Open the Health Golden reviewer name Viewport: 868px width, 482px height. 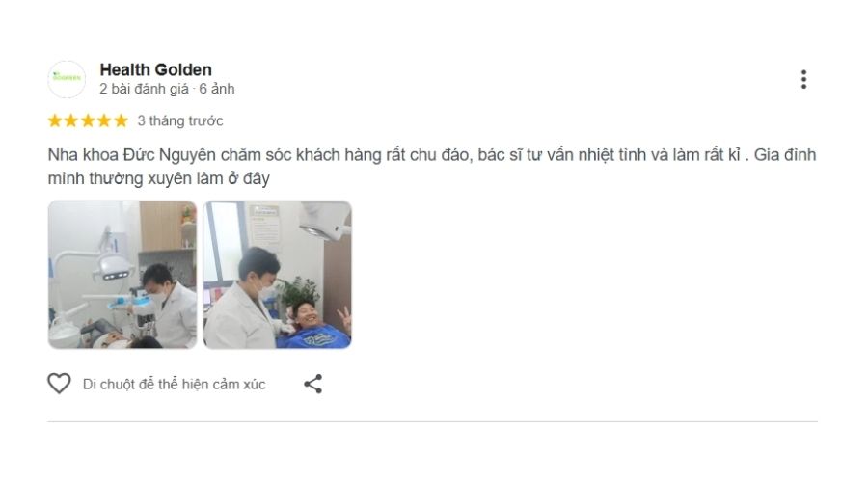point(155,69)
